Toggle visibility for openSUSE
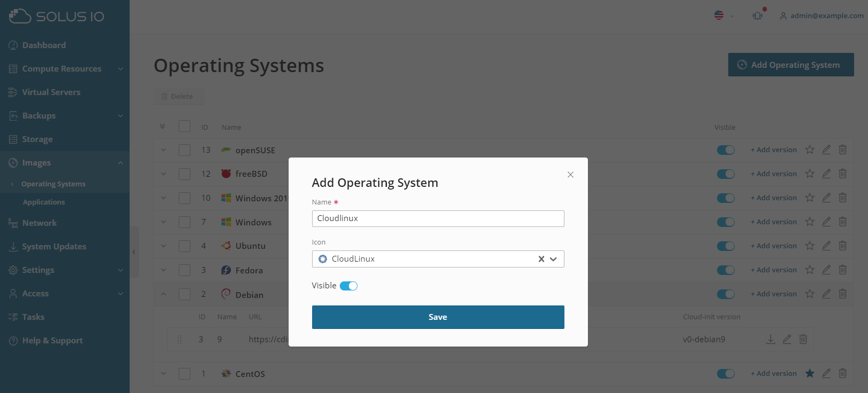The width and height of the screenshot is (868, 393). (x=726, y=150)
